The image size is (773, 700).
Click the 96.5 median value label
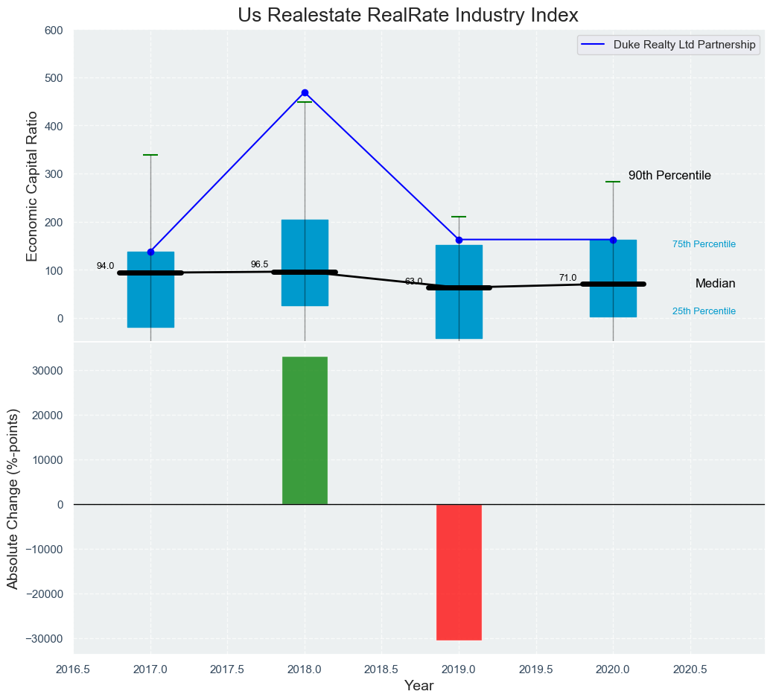259,264
